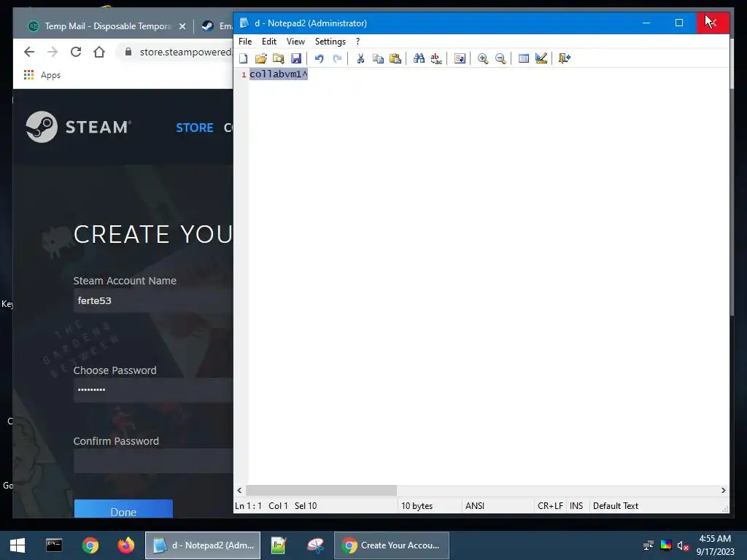Switch to the Create Your Account taskbar button

coord(392,545)
